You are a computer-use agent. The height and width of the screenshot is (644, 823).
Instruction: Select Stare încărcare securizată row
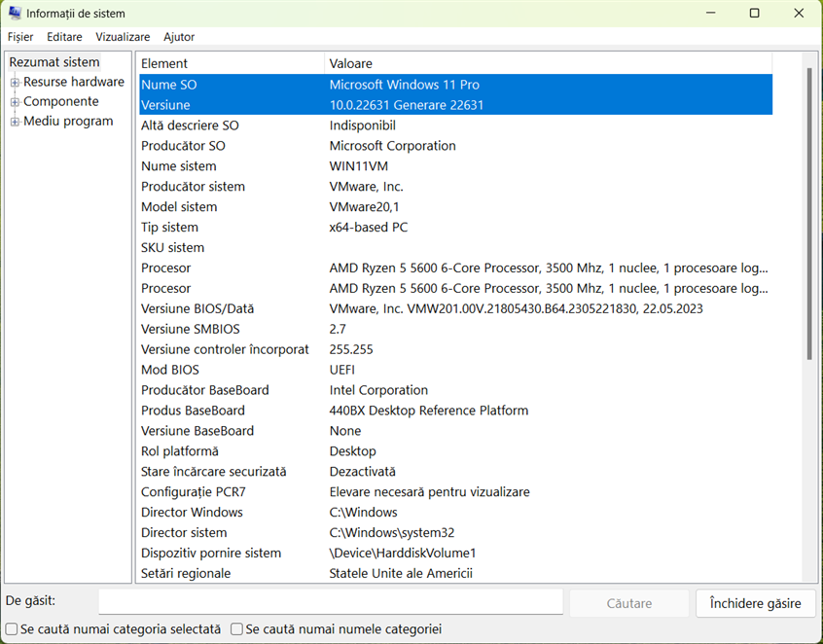pyautogui.click(x=455, y=472)
